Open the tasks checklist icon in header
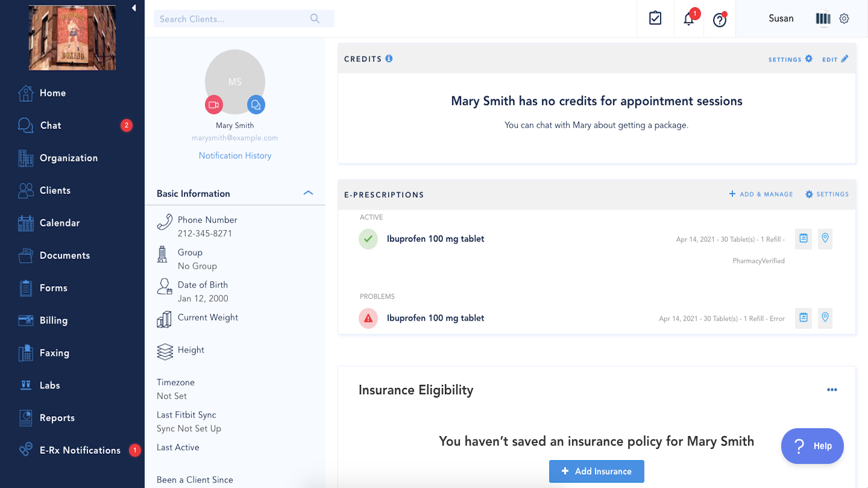This screenshot has width=868, height=488. (x=655, y=19)
